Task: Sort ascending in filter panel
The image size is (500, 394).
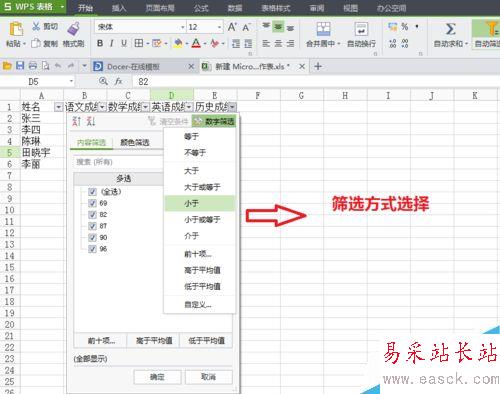Action: [x=77, y=121]
